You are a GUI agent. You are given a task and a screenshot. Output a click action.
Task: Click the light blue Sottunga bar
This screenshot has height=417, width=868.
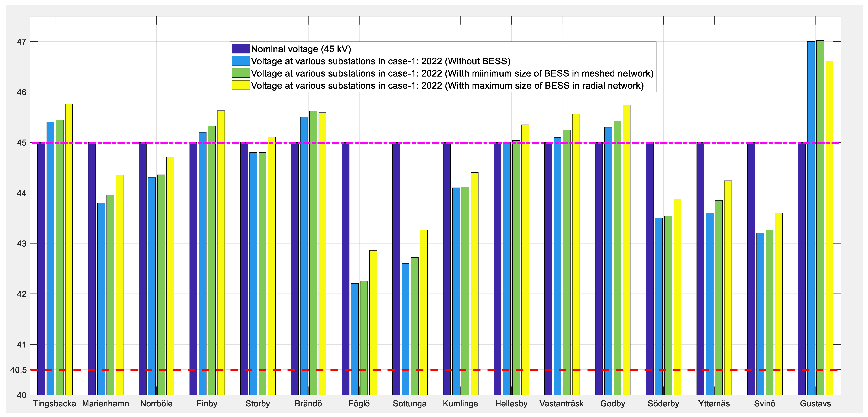pyautogui.click(x=405, y=329)
